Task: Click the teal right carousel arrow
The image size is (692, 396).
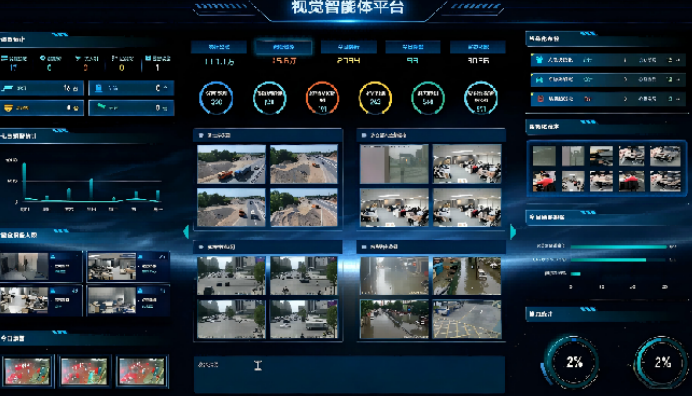Action: pyautogui.click(x=513, y=232)
